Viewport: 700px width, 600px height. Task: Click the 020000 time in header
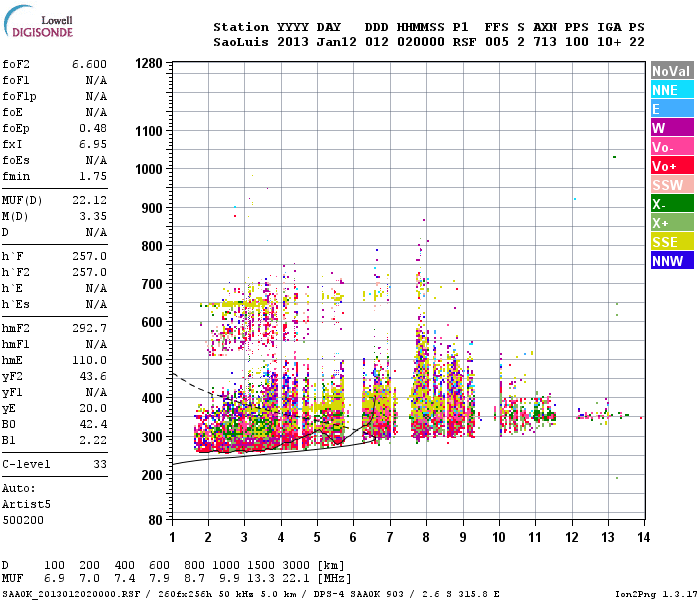(x=421, y=42)
